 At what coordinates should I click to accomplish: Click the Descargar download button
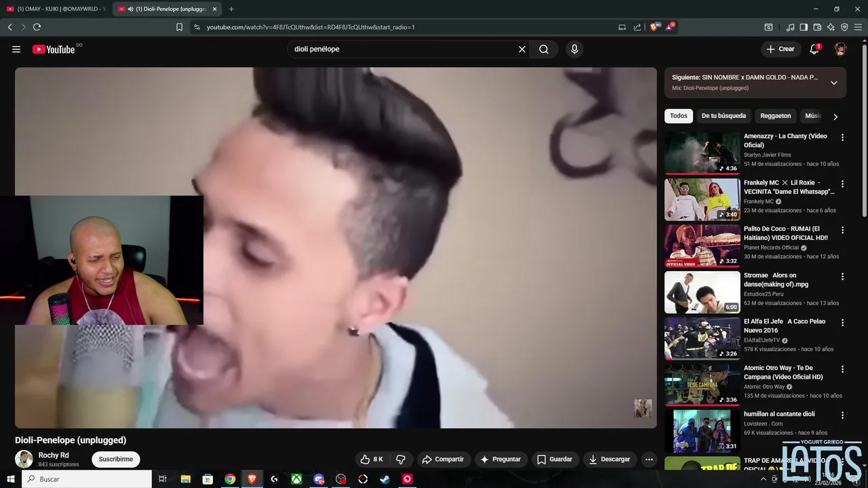click(x=609, y=460)
